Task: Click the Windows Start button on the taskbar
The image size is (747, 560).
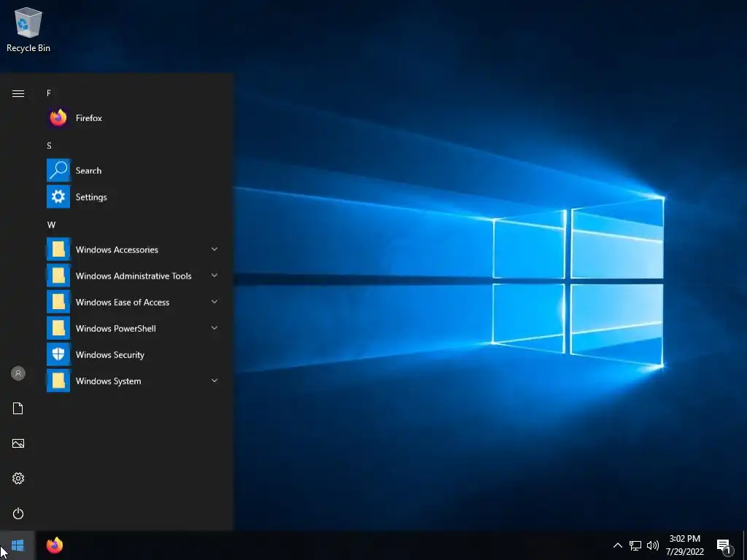Action: (x=18, y=545)
